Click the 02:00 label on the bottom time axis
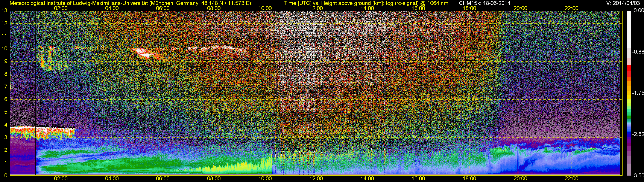 61,179
